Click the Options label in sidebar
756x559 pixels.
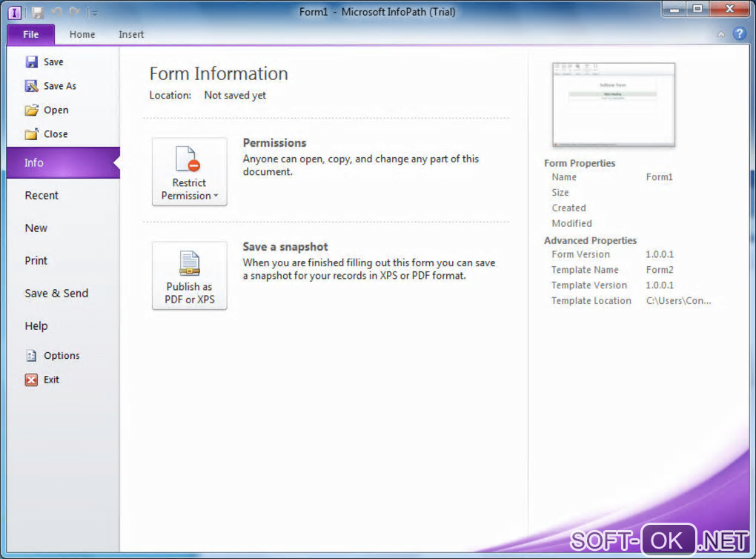(62, 355)
